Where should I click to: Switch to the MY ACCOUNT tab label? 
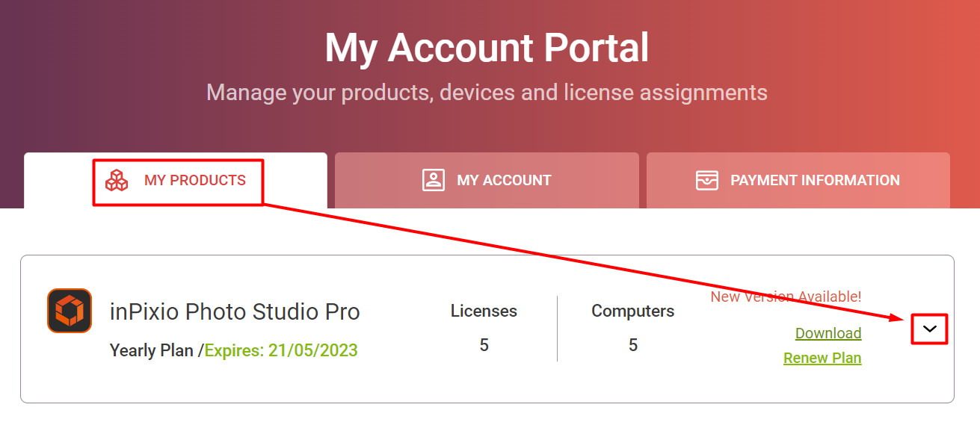(x=504, y=180)
